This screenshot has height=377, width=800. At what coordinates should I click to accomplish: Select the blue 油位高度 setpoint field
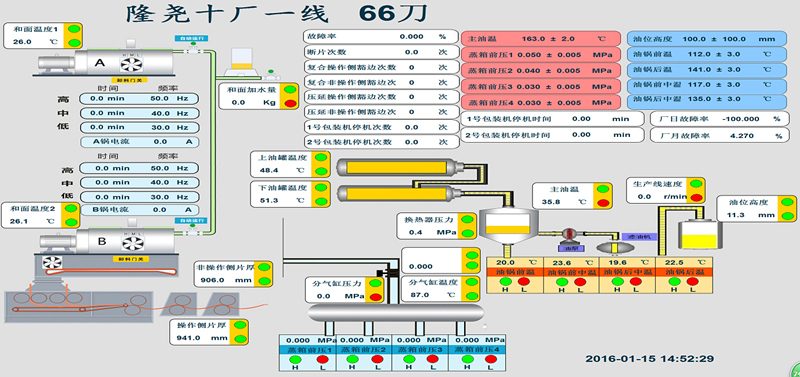(x=707, y=39)
